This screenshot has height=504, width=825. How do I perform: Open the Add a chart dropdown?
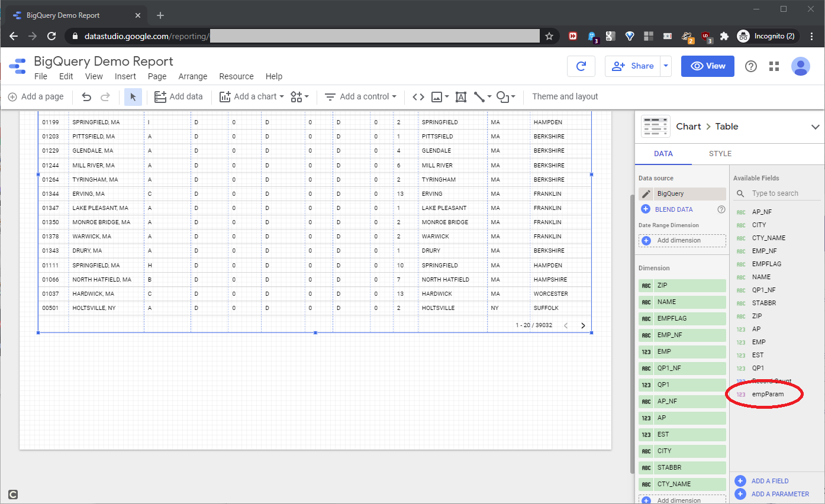pos(252,96)
